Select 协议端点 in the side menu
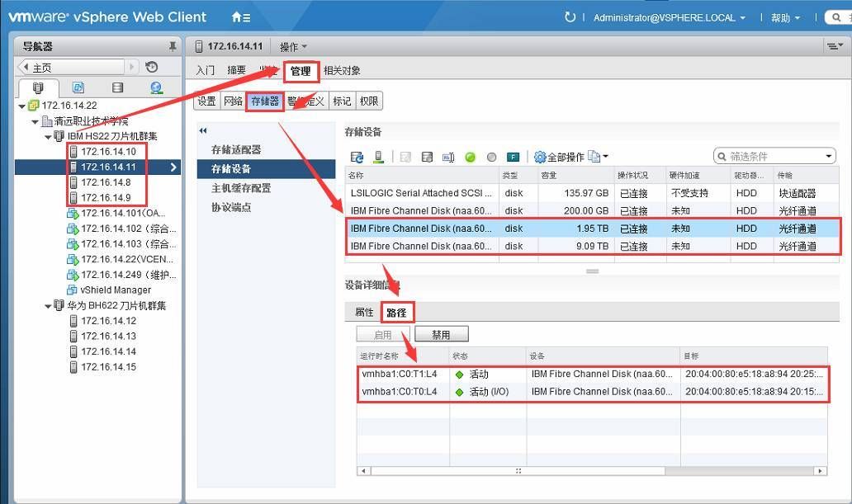Viewport: 852px width, 504px height. [x=266, y=208]
